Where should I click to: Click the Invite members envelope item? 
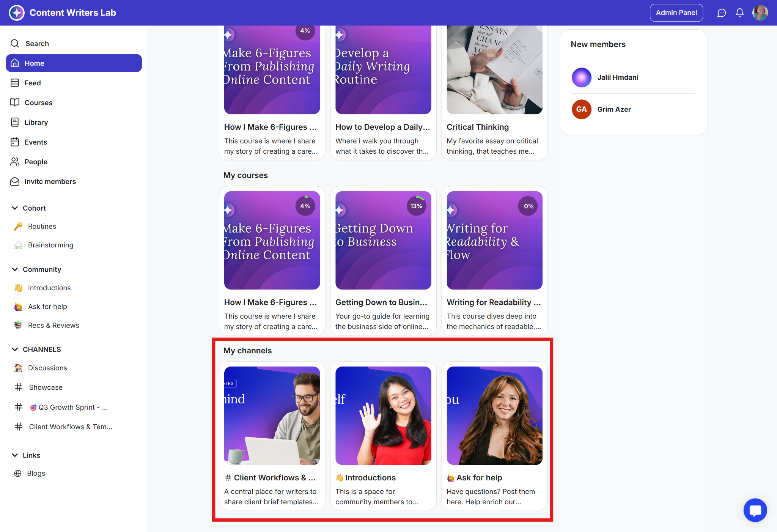(50, 181)
